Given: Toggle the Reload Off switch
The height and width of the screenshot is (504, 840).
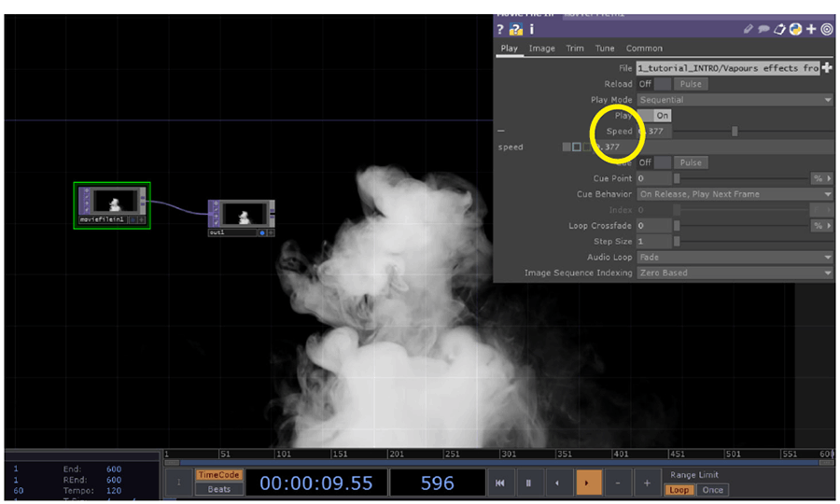Looking at the screenshot, I should coord(654,84).
